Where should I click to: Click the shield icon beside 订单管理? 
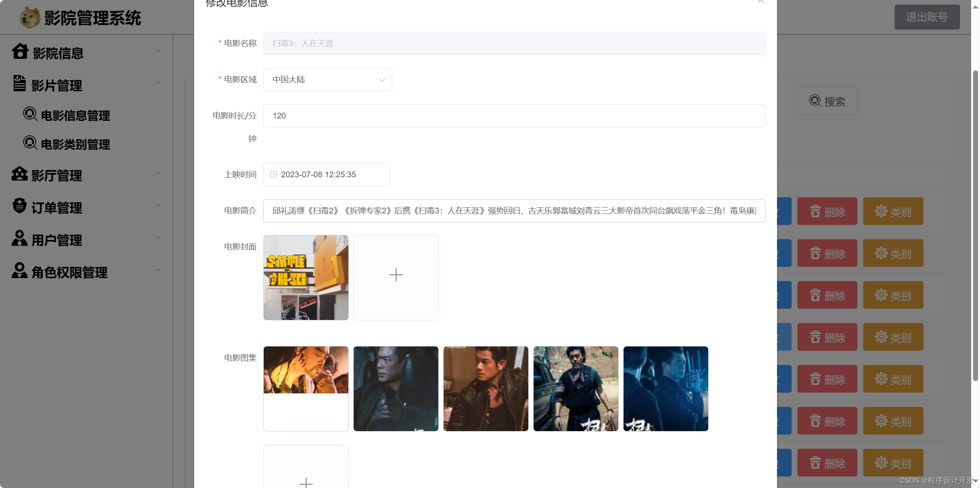click(x=19, y=206)
